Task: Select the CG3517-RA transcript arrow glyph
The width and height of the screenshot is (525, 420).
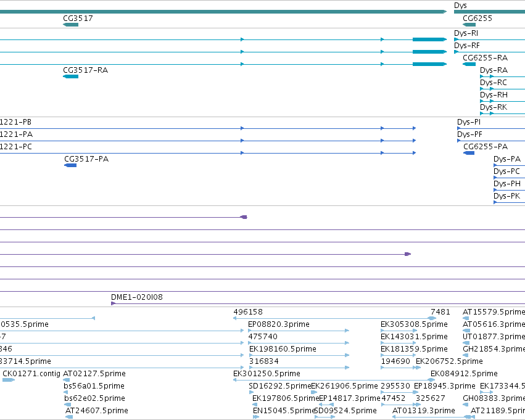Action: (x=71, y=76)
